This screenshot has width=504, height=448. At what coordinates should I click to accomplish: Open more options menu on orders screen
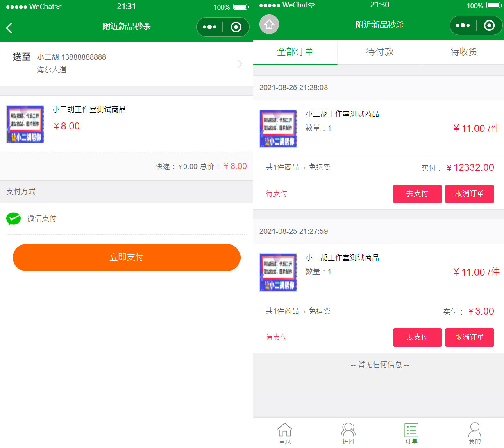[463, 25]
